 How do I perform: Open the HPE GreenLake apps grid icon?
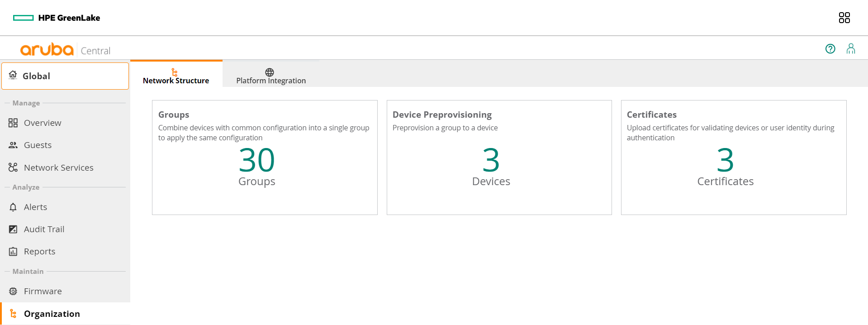pyautogui.click(x=844, y=18)
